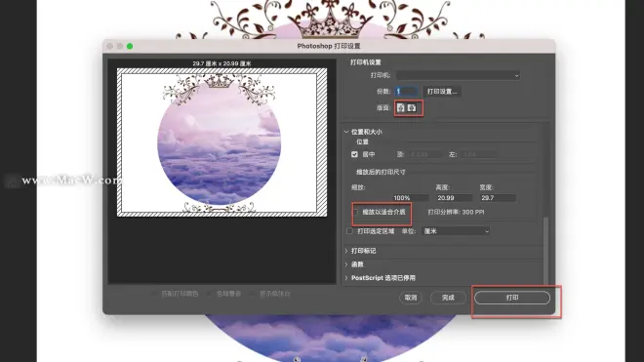This screenshot has height=362, width=644.
Task: Expand the 打印标记 section
Action: tap(346, 251)
